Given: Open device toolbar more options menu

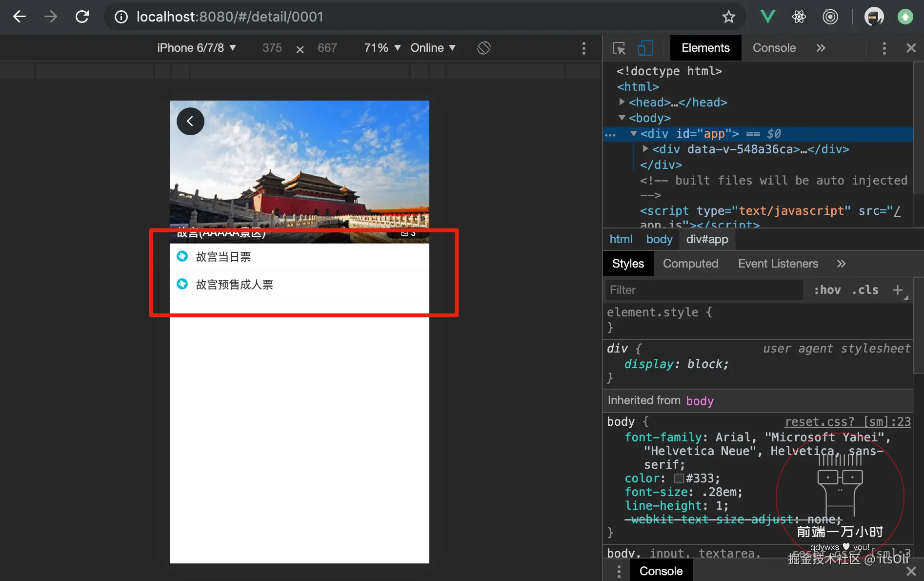Looking at the screenshot, I should [584, 48].
